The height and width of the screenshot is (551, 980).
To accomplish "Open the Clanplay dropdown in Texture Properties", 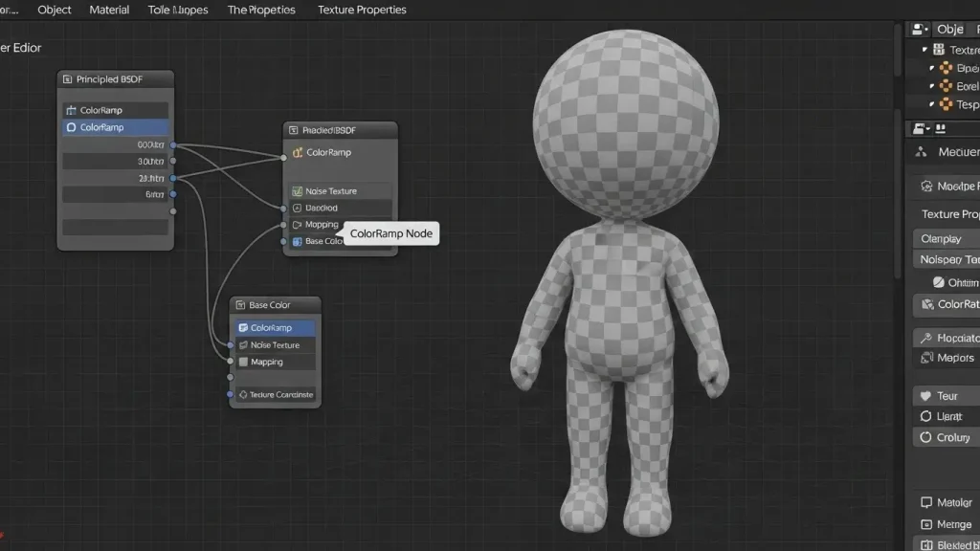I will [x=945, y=237].
